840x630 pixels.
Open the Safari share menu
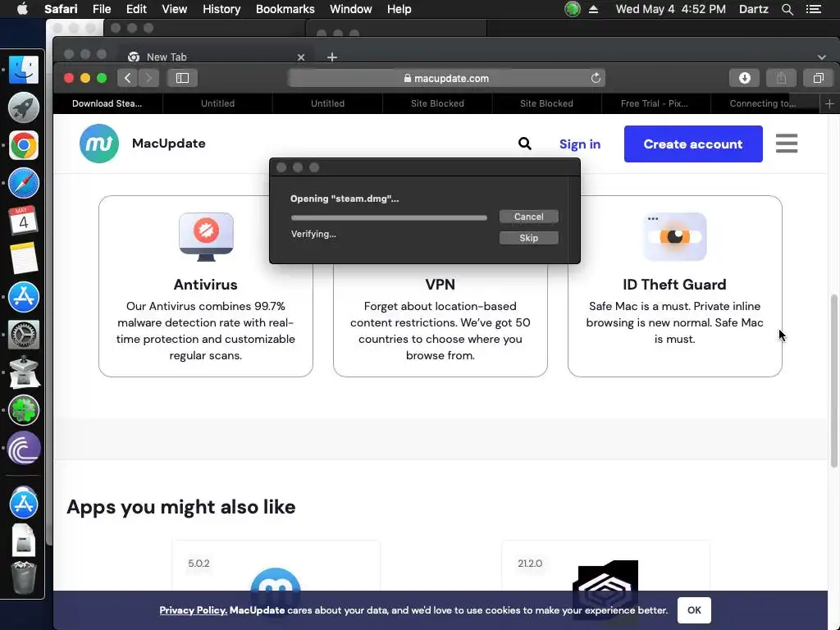point(781,78)
